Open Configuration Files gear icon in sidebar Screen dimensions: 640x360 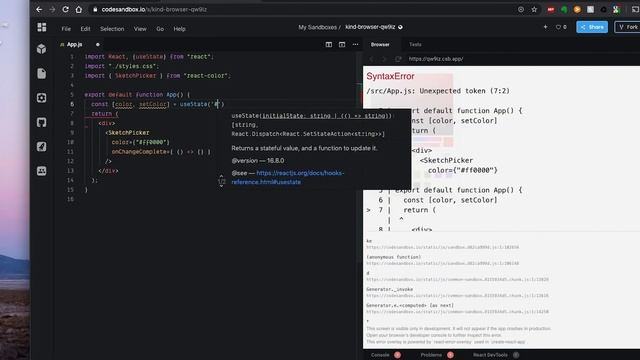coord(42,98)
